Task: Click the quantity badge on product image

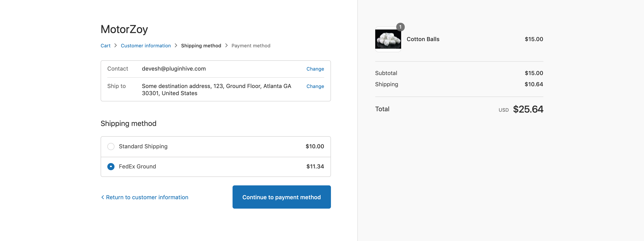Action: [x=400, y=27]
